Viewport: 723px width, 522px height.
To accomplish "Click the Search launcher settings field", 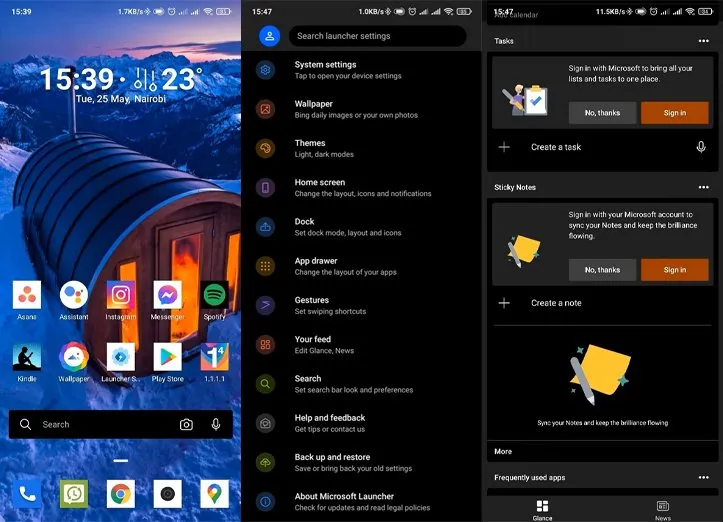I will coord(377,36).
